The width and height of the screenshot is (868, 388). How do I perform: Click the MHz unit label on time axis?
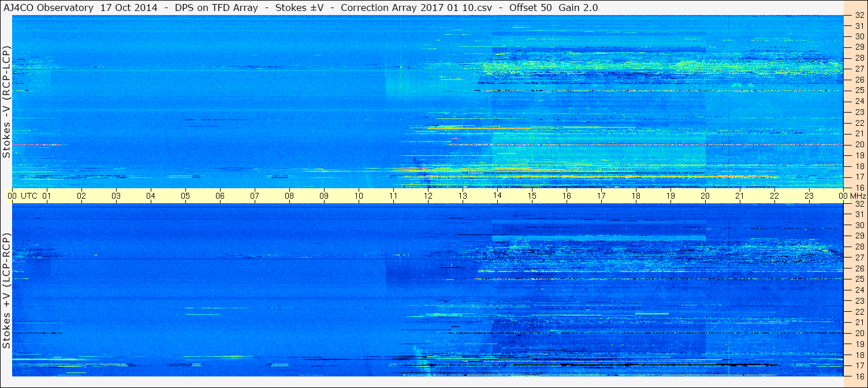coord(857,196)
